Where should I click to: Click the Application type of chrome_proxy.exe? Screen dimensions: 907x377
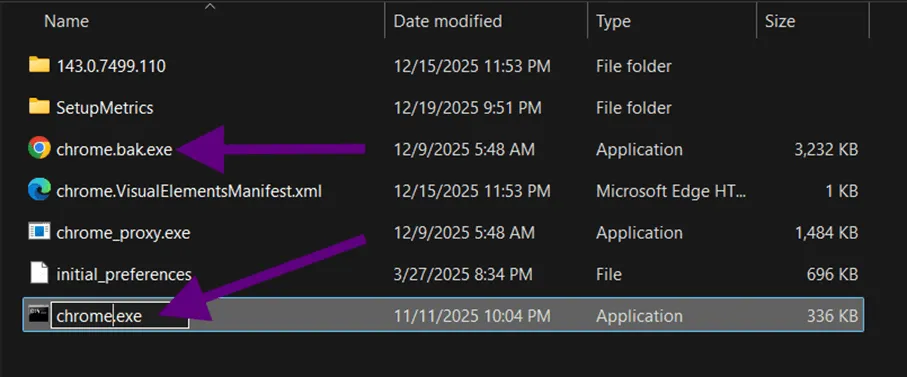click(640, 233)
